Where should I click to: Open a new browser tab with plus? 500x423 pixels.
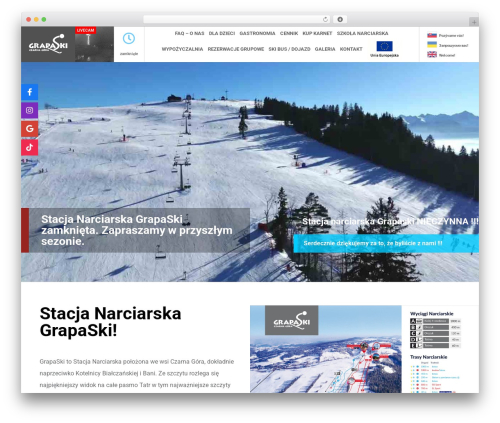pyautogui.click(x=474, y=22)
